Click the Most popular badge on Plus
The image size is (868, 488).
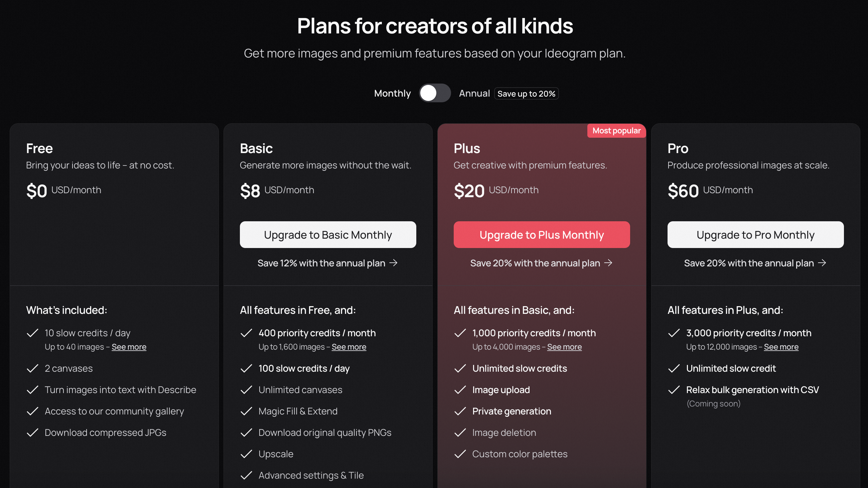point(616,131)
